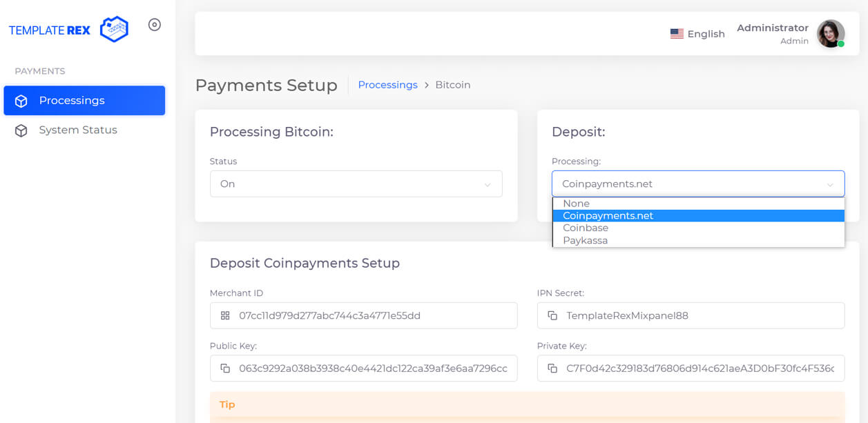
Task: Click the cube icon beside Processings
Action: point(21,101)
